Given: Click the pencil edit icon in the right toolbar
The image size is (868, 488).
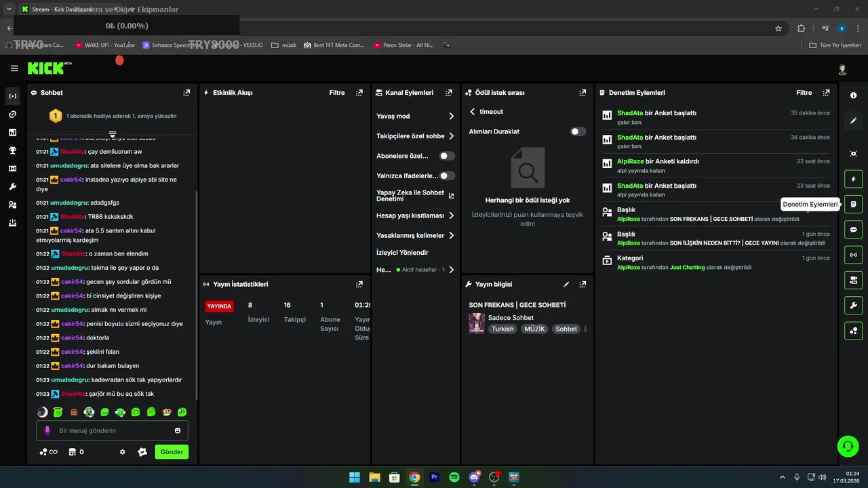Looking at the screenshot, I should [x=853, y=121].
